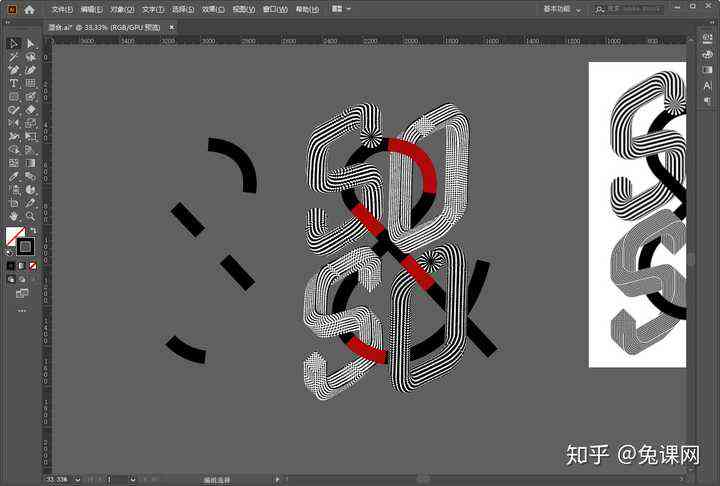
Task: Open the 文件(F) menu
Action: tap(62, 9)
